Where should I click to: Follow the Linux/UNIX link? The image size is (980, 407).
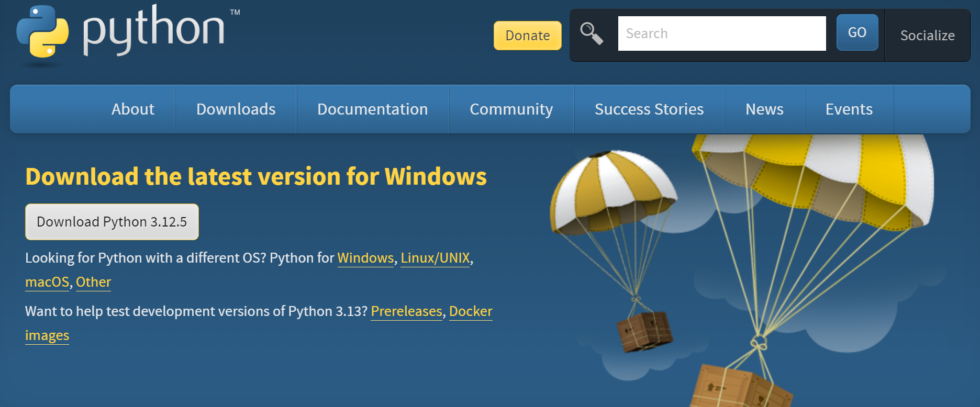[436, 258]
